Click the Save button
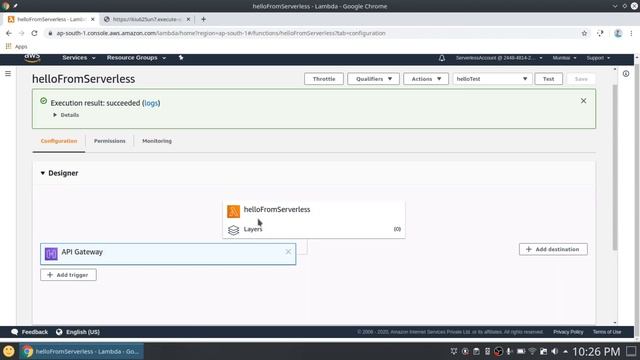 click(x=581, y=79)
